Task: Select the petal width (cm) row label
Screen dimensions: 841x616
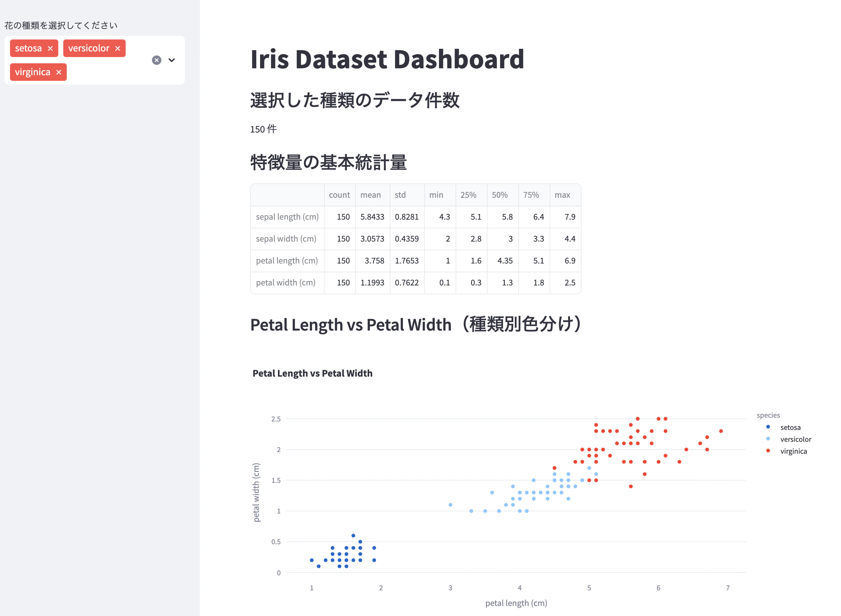Action: point(285,283)
